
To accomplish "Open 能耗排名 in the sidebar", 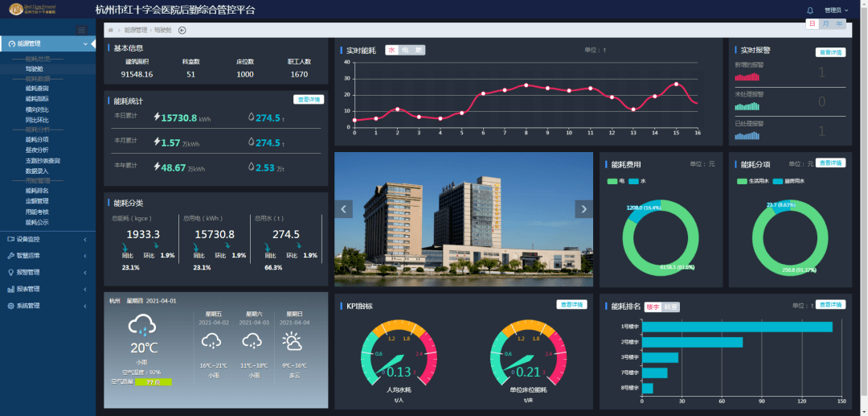I will tap(37, 191).
